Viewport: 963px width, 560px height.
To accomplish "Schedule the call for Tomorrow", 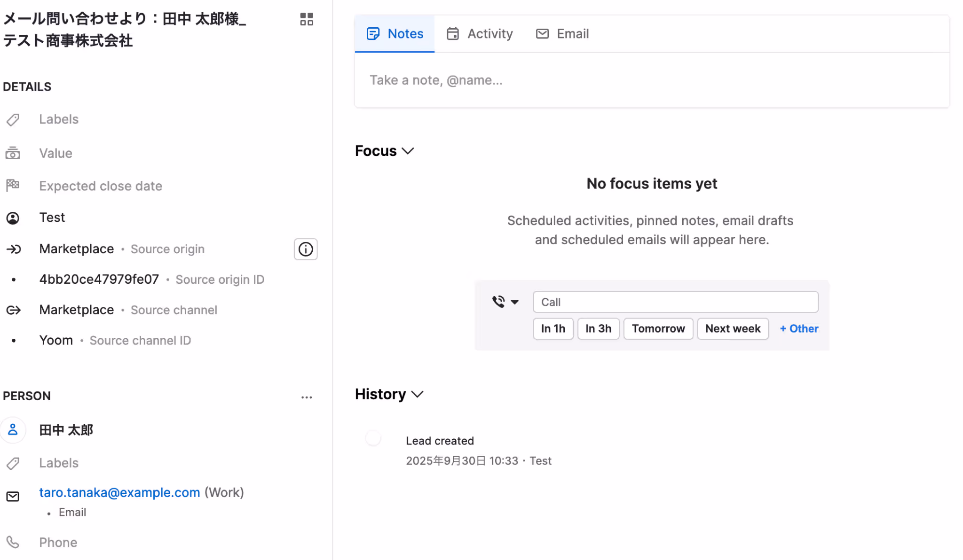I will pyautogui.click(x=658, y=328).
